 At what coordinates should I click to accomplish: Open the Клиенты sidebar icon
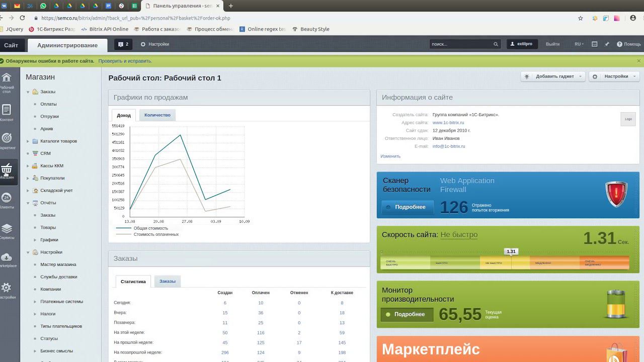[x=7, y=198]
